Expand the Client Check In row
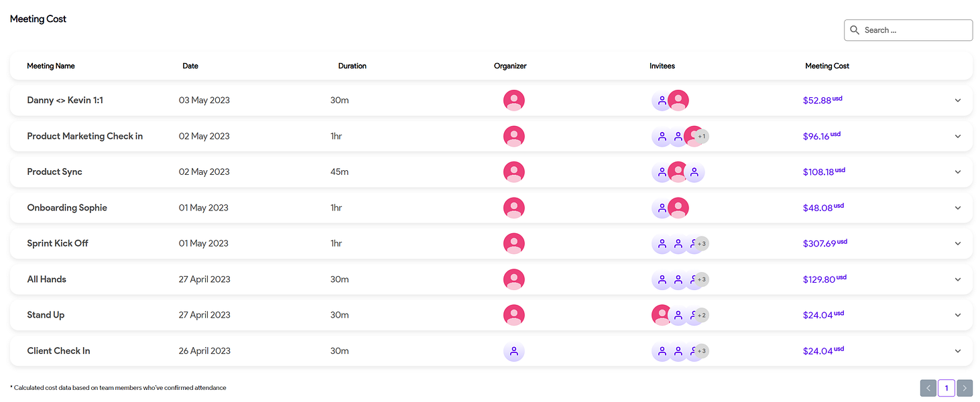Image resolution: width=980 pixels, height=402 pixels. click(x=958, y=351)
